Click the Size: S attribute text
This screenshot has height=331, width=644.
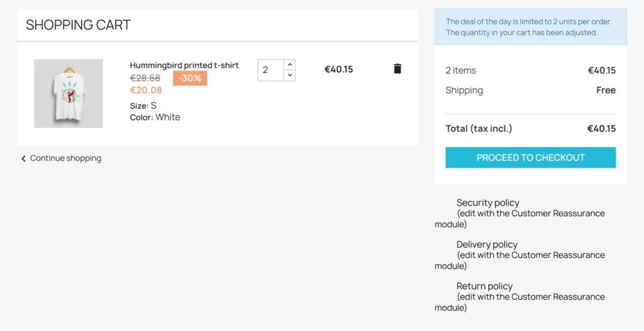pyautogui.click(x=143, y=106)
